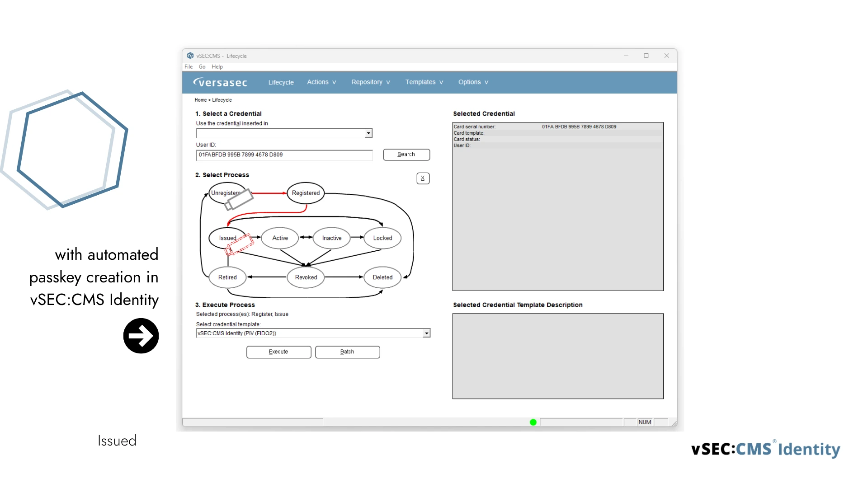Select the Registered state node

tap(306, 193)
